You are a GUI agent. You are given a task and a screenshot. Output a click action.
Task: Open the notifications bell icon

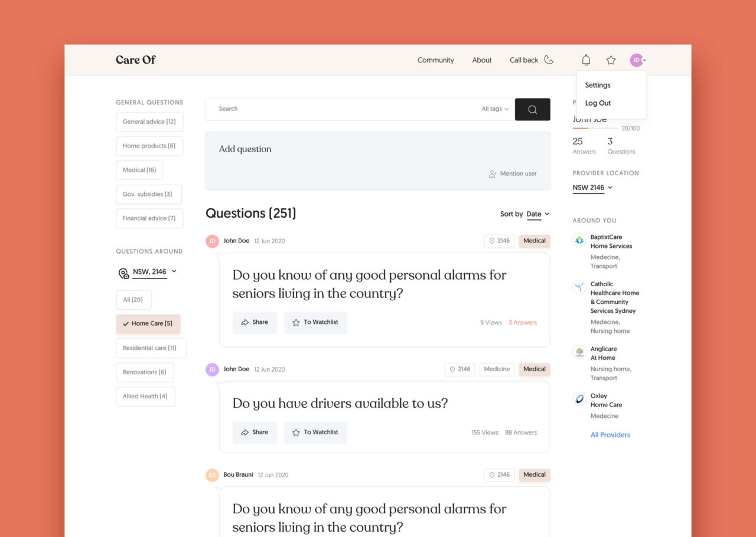click(586, 60)
